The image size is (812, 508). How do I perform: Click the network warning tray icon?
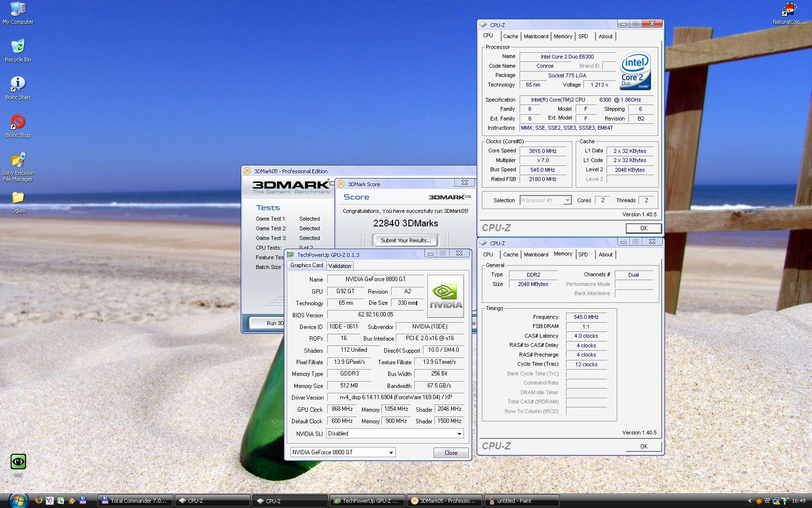point(776,501)
